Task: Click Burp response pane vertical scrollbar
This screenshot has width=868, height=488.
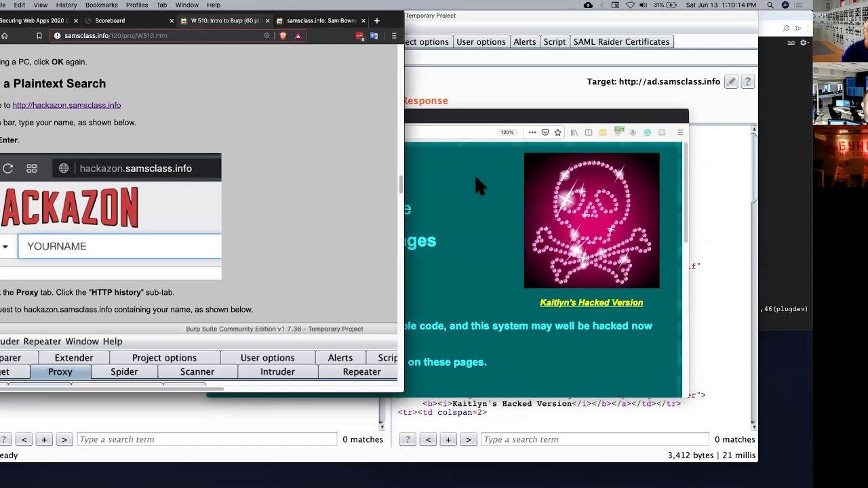Action: pyautogui.click(x=753, y=169)
